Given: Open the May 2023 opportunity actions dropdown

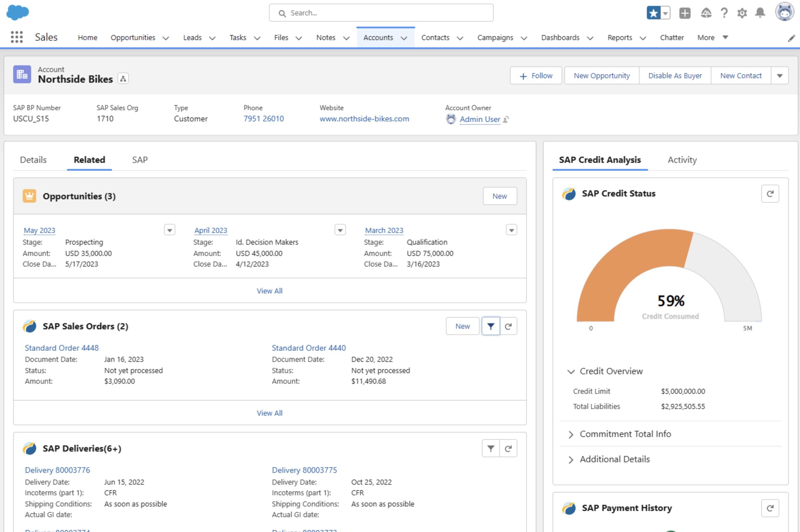Looking at the screenshot, I should click(169, 230).
